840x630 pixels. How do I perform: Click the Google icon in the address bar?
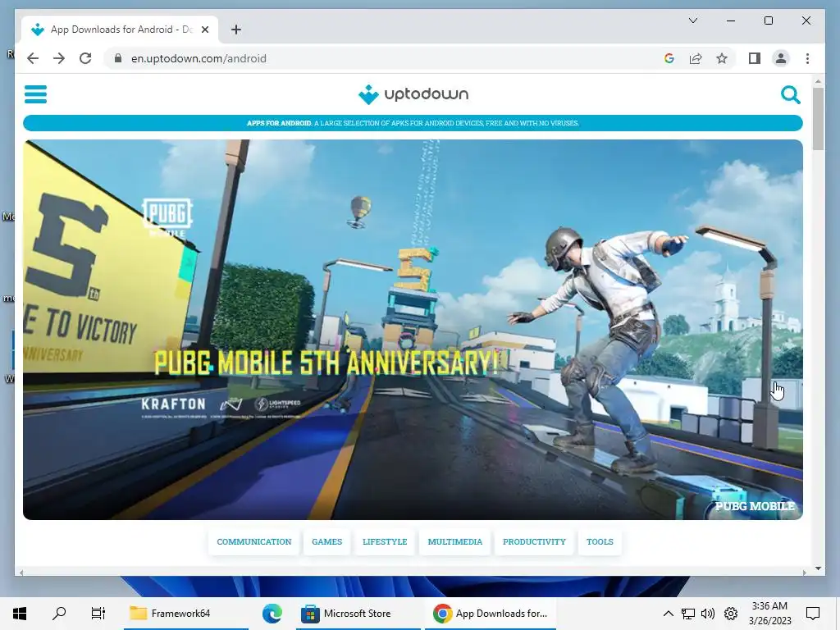click(669, 58)
